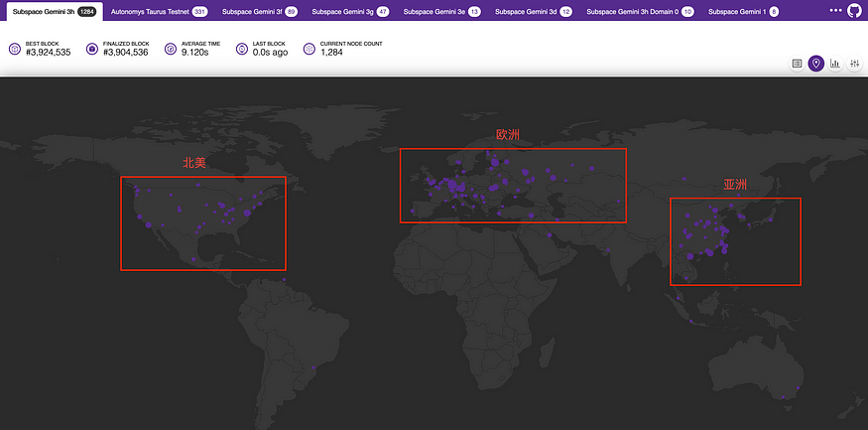Open the more chains ellipsis menu

[835, 10]
